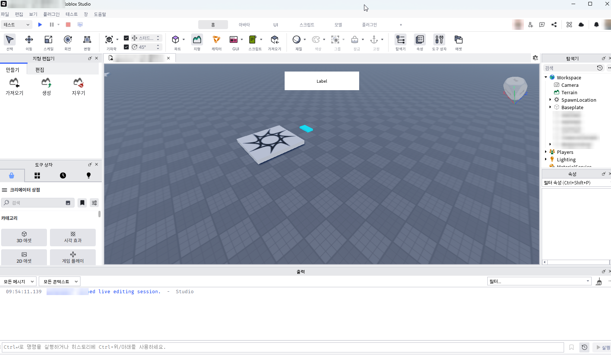Switch to the 모델 ribbon tab

(338, 25)
